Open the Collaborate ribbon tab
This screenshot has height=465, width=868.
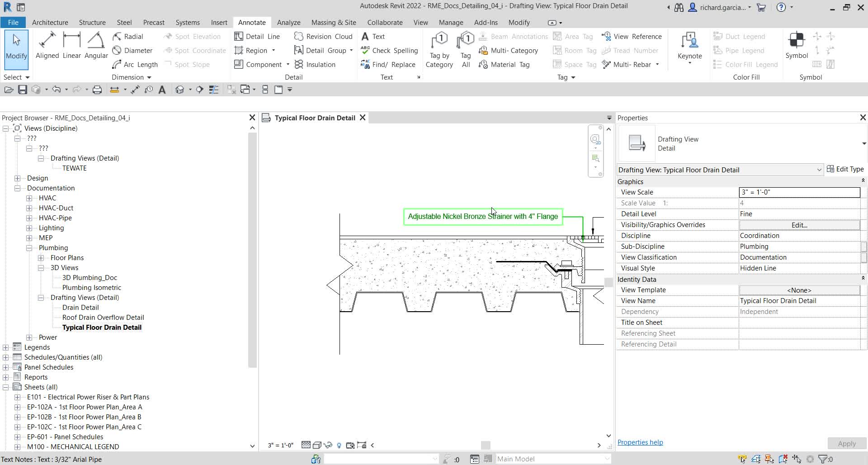click(x=384, y=22)
